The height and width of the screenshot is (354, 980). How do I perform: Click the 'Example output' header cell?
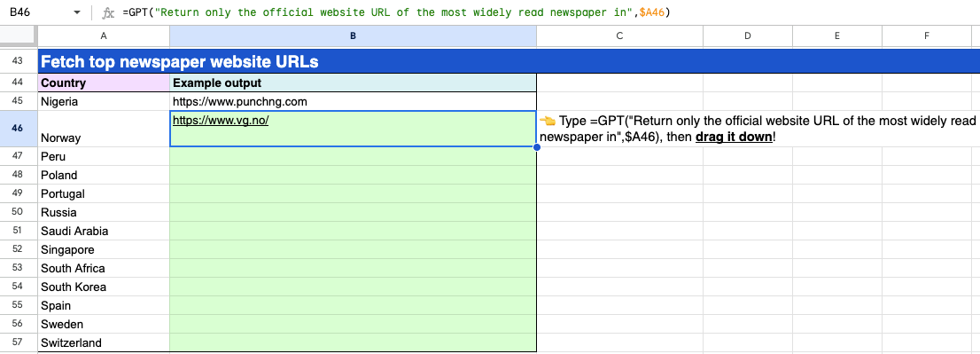pos(354,83)
